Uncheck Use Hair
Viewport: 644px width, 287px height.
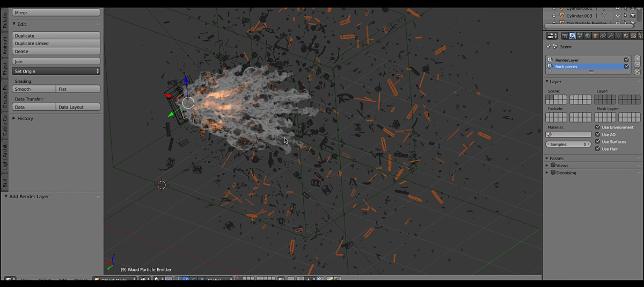[x=598, y=148]
